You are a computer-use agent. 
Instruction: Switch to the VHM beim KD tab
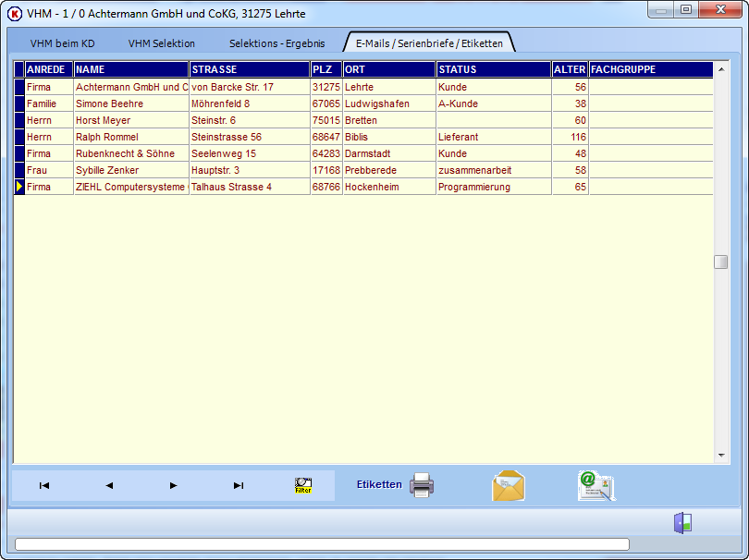pyautogui.click(x=63, y=43)
